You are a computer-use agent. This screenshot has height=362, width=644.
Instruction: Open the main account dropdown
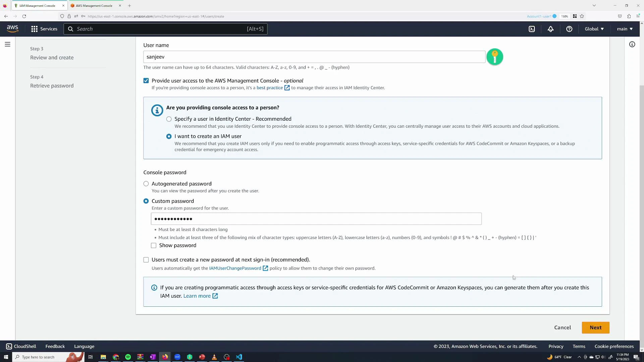point(624,29)
